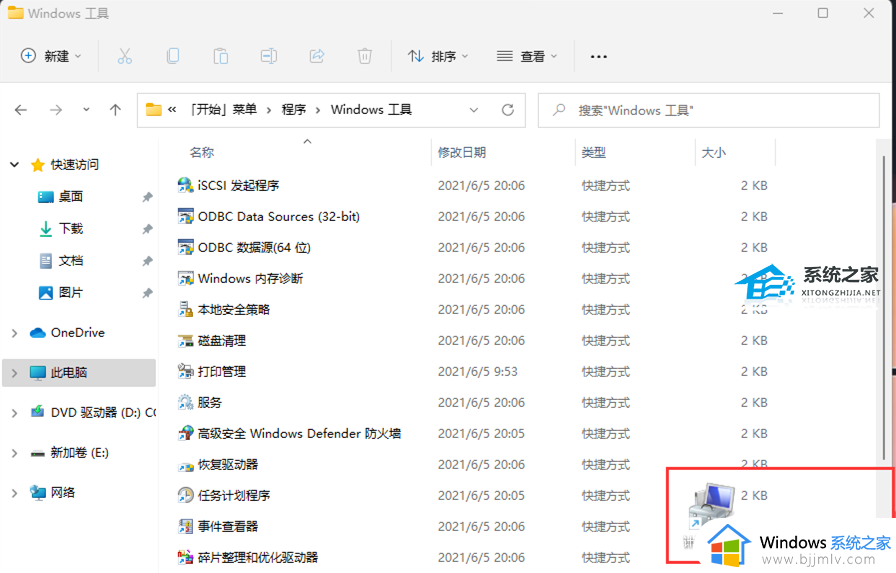Click 「开始」菜单 in the breadcrumb

point(223,110)
